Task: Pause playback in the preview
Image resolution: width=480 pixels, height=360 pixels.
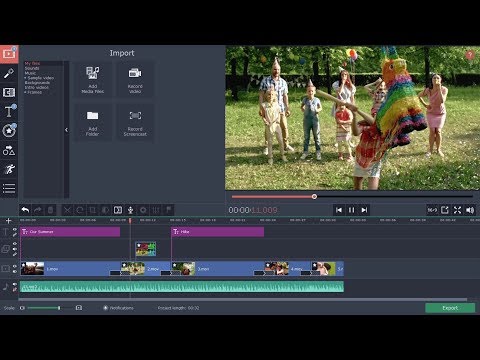Action: click(x=351, y=210)
